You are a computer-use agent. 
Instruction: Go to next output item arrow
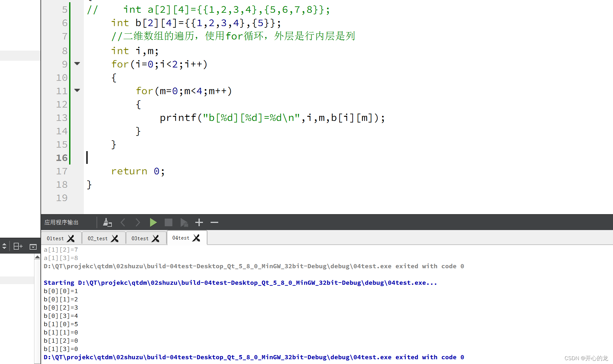point(138,222)
